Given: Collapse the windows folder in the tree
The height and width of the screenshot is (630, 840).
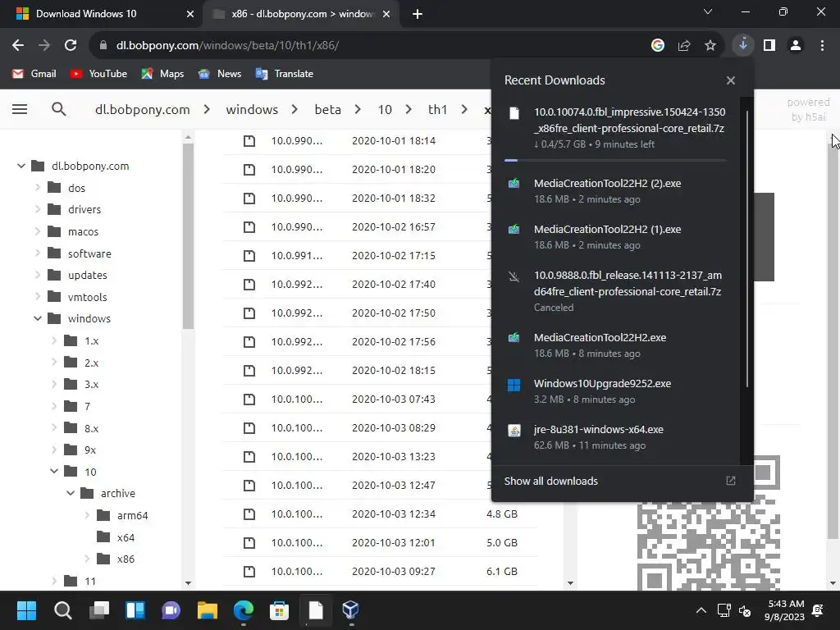Looking at the screenshot, I should (38, 319).
